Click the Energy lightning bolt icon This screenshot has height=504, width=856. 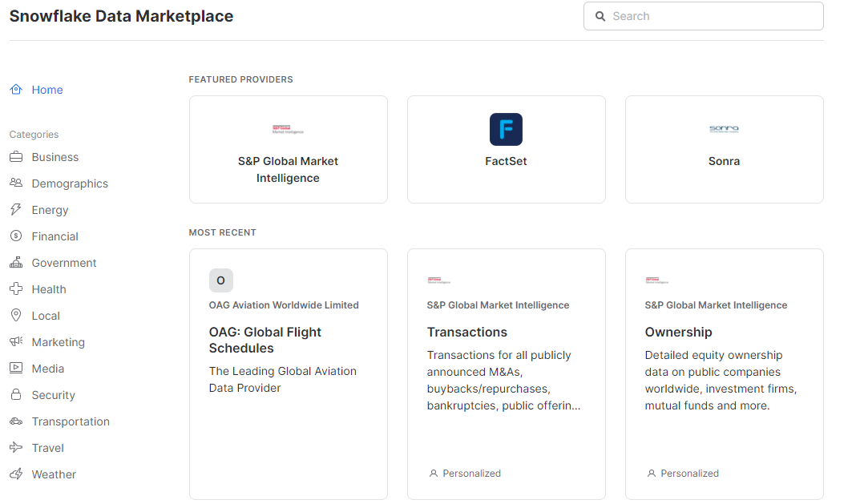pyautogui.click(x=16, y=210)
